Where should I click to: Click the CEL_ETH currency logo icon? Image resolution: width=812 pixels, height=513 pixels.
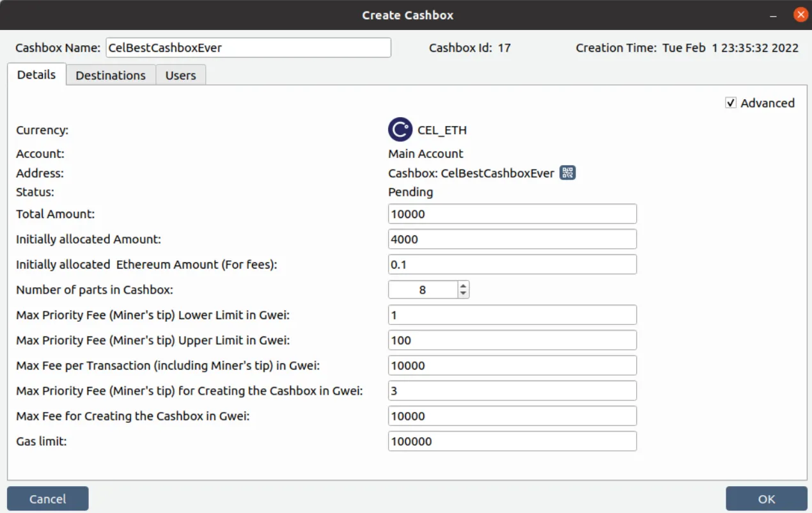pyautogui.click(x=400, y=130)
